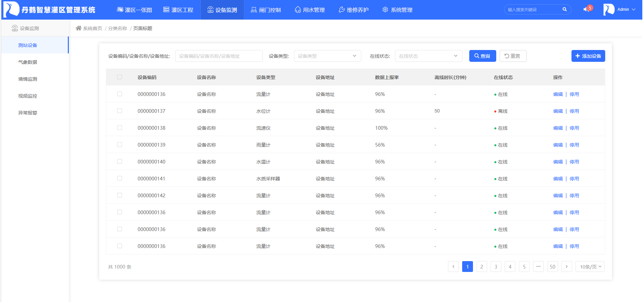The width and height of the screenshot is (644, 302).
Task: Open 闸门控制 in the top navigation
Action: pos(266,10)
